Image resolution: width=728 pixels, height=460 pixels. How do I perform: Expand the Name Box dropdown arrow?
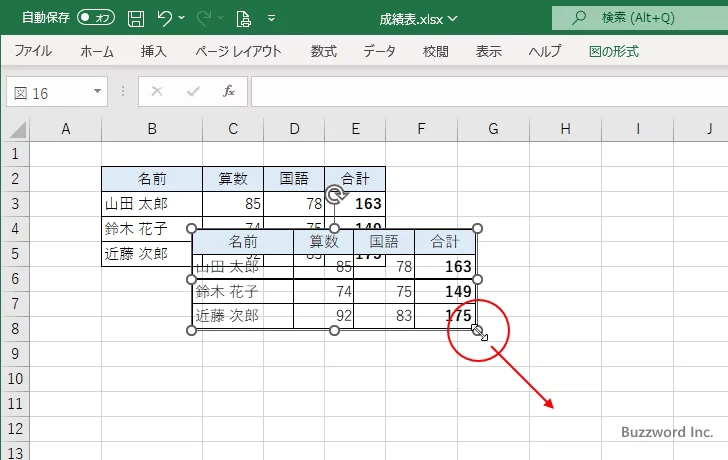click(x=98, y=91)
